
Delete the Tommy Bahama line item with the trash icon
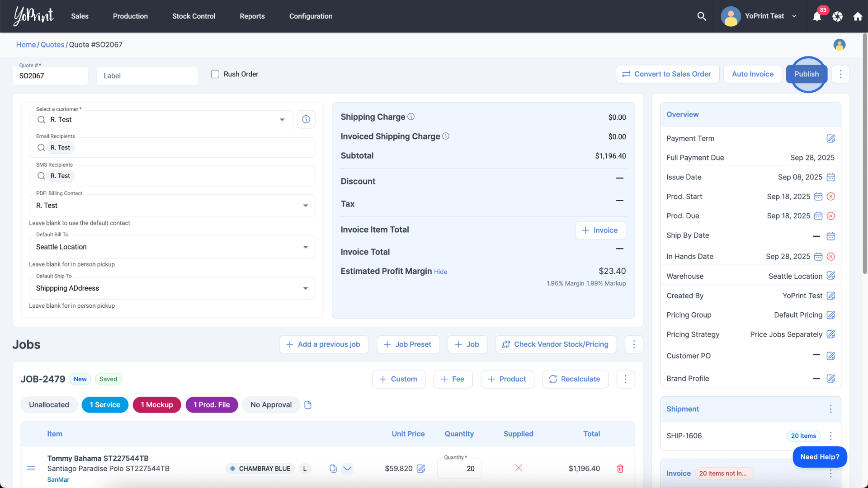pyautogui.click(x=620, y=469)
